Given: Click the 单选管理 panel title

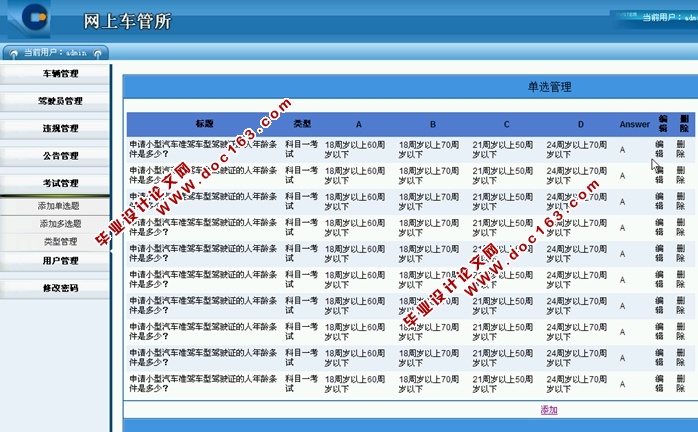Looking at the screenshot, I should click(x=549, y=87).
